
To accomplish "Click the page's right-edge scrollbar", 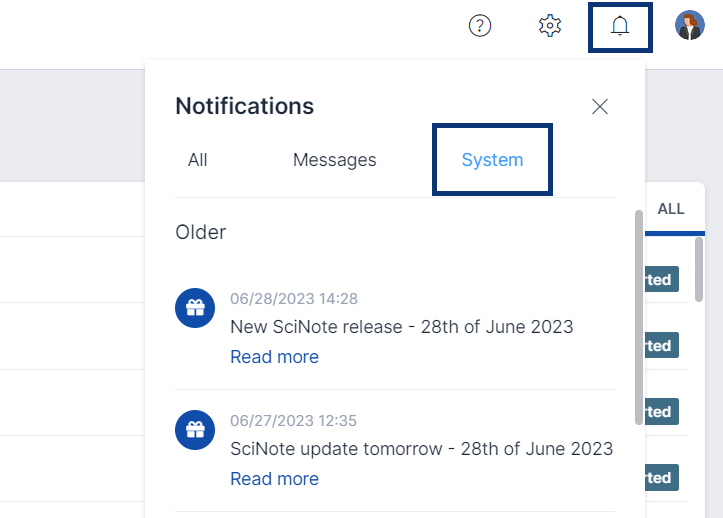I will (699, 268).
